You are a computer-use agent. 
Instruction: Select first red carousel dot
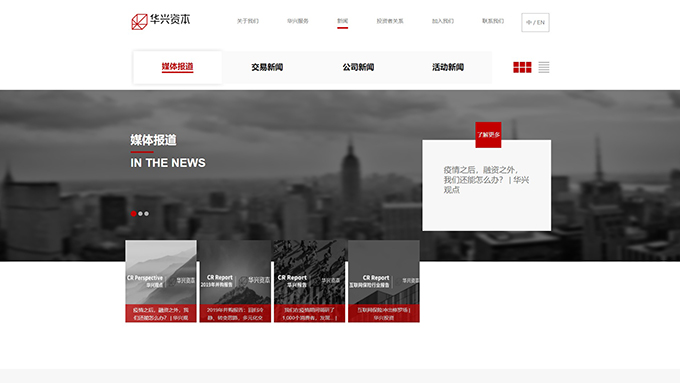tap(134, 213)
